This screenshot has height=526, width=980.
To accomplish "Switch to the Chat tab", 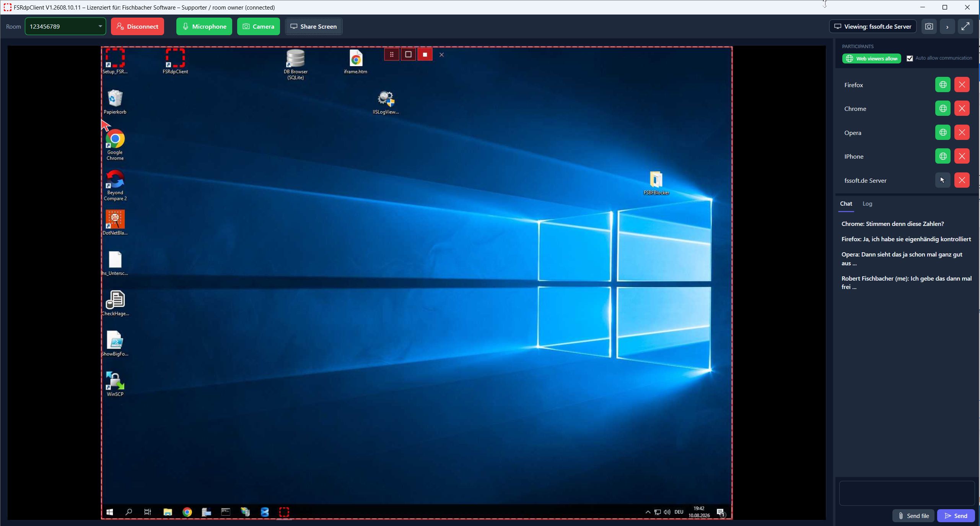I will [846, 204].
